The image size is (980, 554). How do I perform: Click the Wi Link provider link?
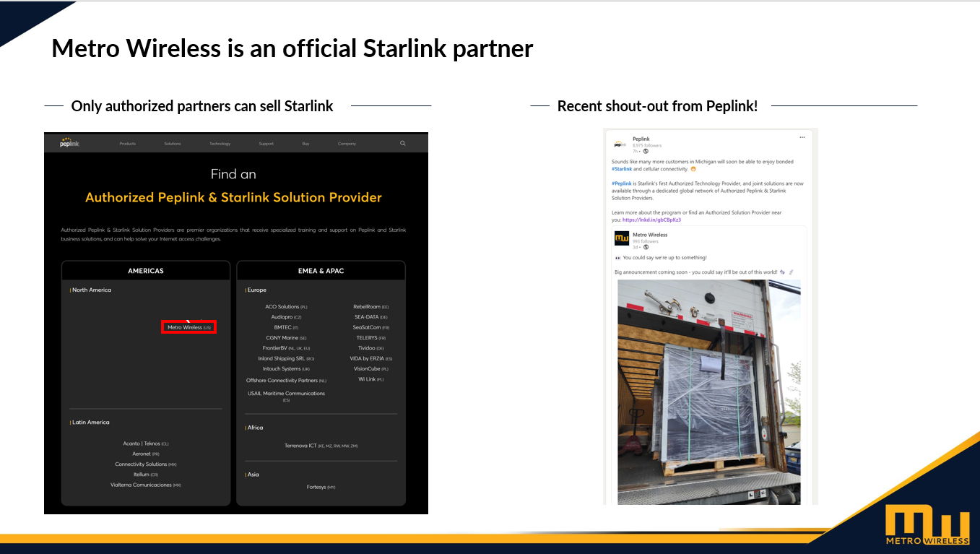tap(371, 379)
